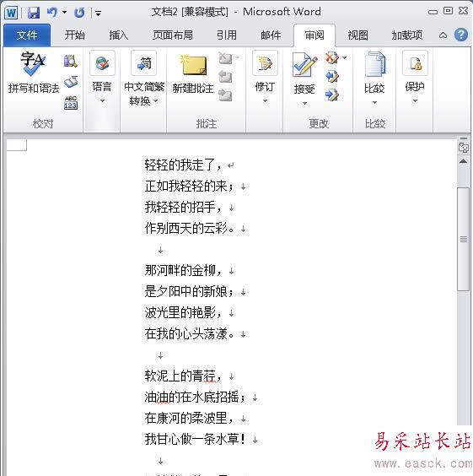Switch to the 邮件 tab
The height and width of the screenshot is (476, 473).
click(x=271, y=35)
